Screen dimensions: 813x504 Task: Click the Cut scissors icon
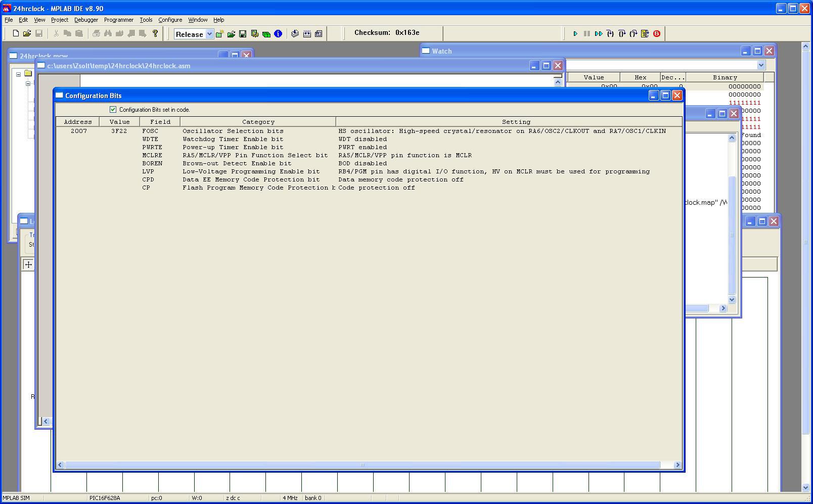pyautogui.click(x=56, y=34)
